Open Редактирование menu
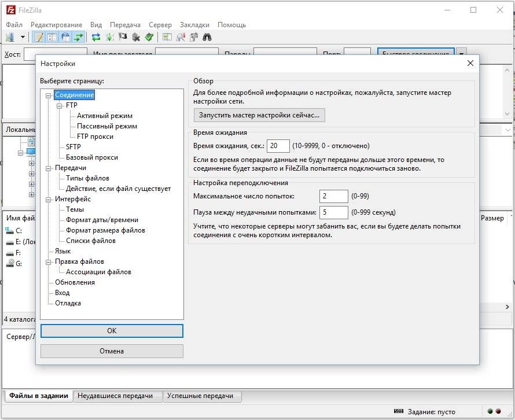 point(57,25)
